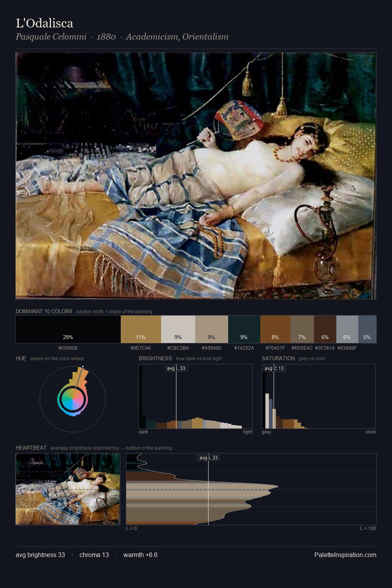Select the dark teal #14252A swatch
This screenshot has width=392, height=588.
tap(244, 329)
